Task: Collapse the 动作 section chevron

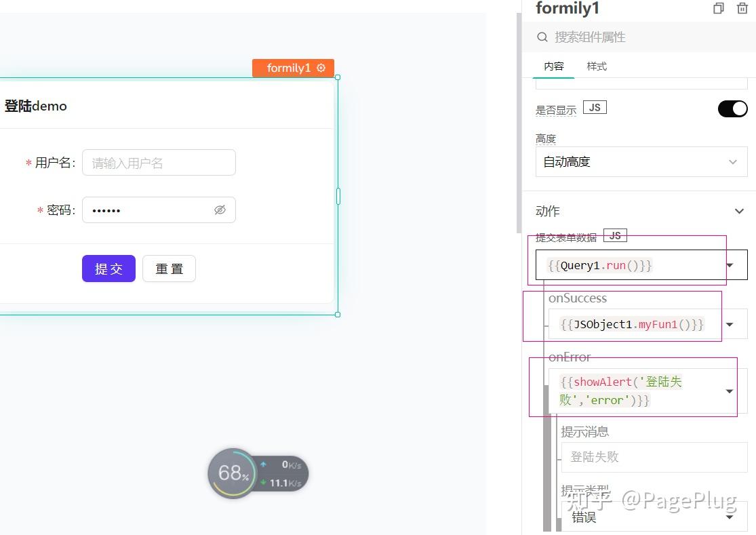Action: click(x=738, y=211)
